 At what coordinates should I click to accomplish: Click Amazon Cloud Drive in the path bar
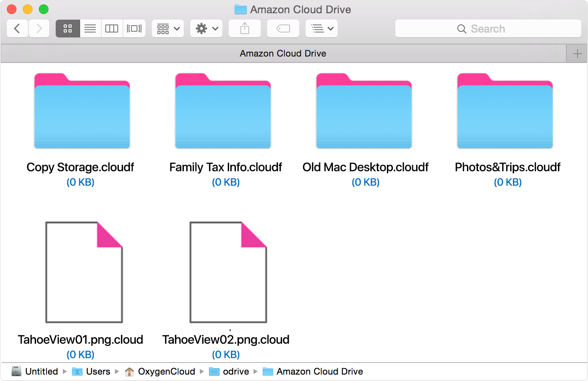(x=313, y=371)
